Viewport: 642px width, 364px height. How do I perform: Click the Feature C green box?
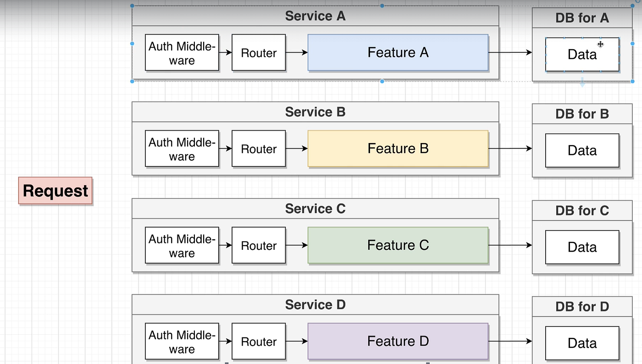click(398, 245)
